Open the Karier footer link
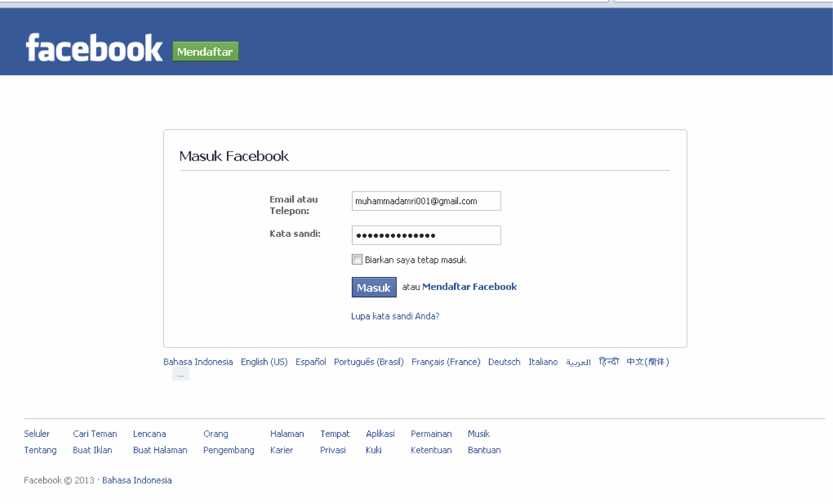The width and height of the screenshot is (833, 504). (282, 450)
